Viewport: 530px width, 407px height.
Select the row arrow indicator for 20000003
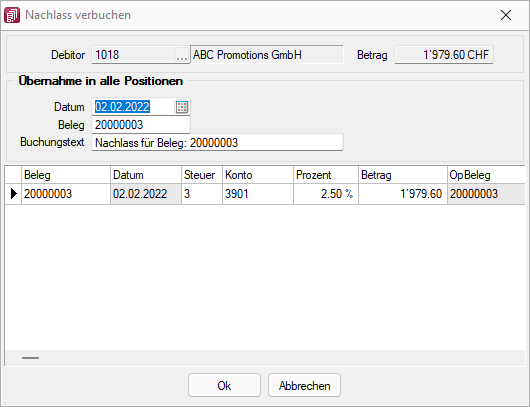pos(14,194)
